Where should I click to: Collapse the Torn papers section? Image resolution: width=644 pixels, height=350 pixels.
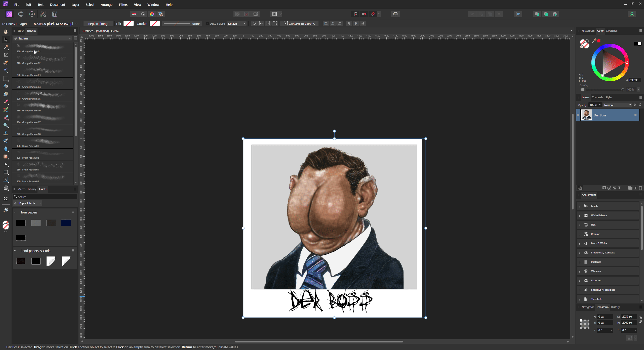tap(15, 212)
